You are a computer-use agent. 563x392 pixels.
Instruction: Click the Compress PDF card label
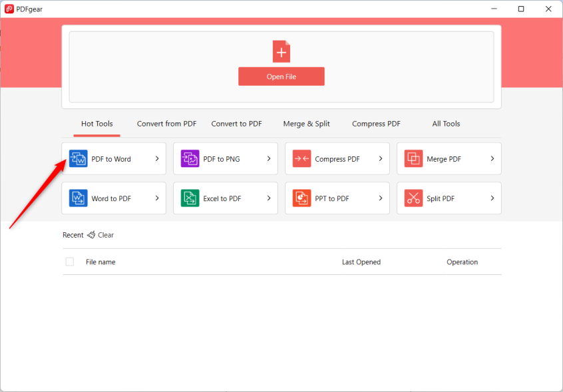[337, 159]
